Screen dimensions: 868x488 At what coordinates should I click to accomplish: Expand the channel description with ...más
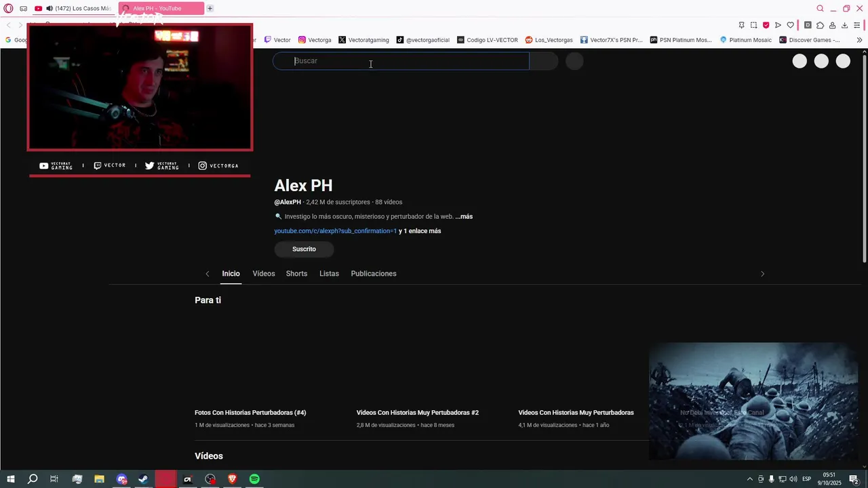pos(464,217)
